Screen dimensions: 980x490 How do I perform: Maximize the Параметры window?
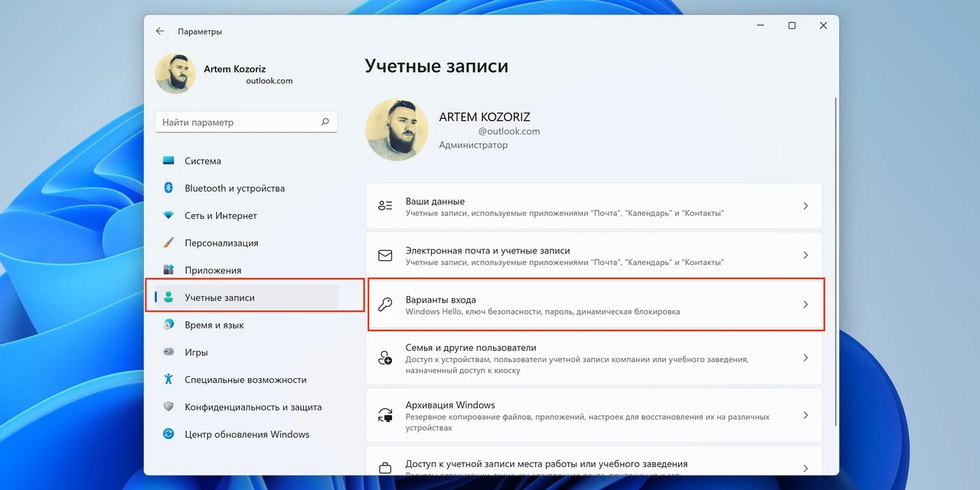click(792, 26)
